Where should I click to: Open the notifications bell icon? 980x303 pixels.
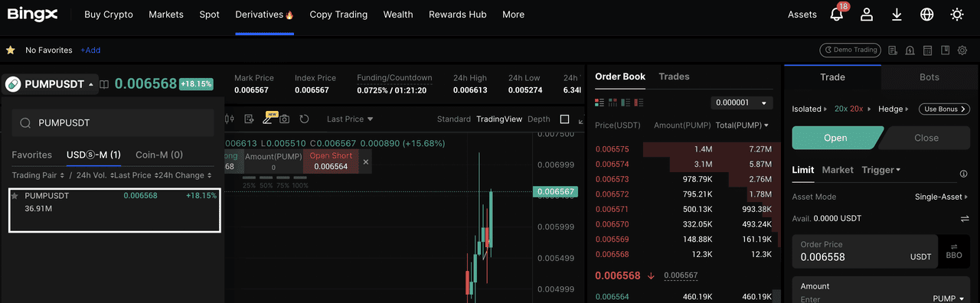point(836,15)
